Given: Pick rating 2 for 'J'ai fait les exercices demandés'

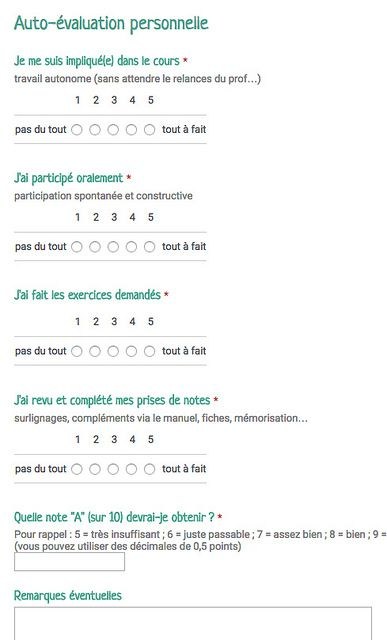Looking at the screenshot, I should tap(95, 351).
